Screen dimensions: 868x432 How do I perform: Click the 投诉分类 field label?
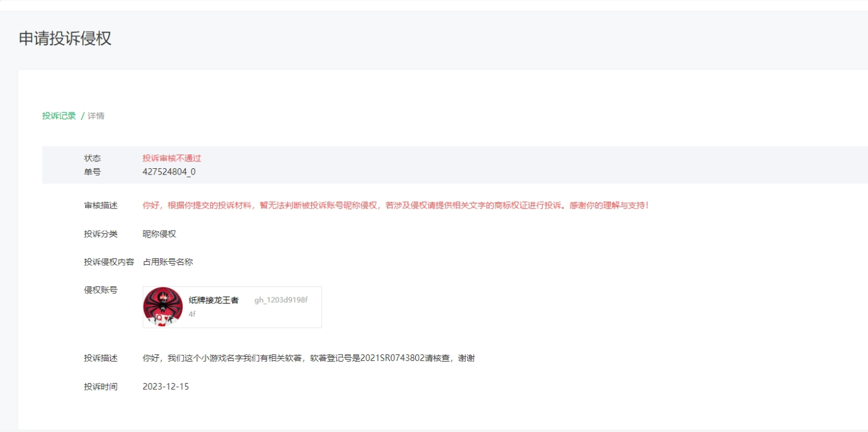[101, 234]
